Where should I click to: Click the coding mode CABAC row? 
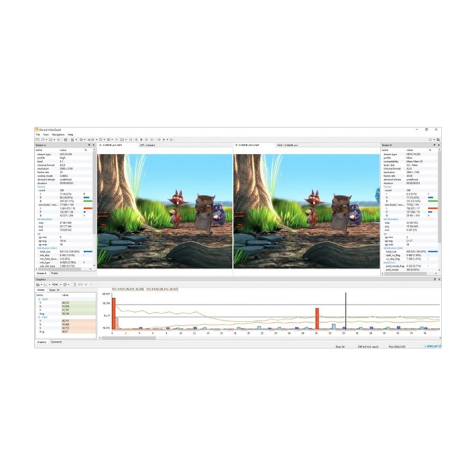(63, 176)
